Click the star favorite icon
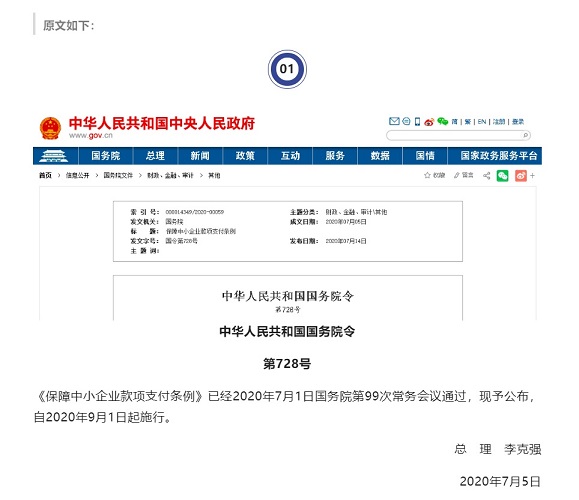This screenshot has width=579, height=500. point(427,175)
